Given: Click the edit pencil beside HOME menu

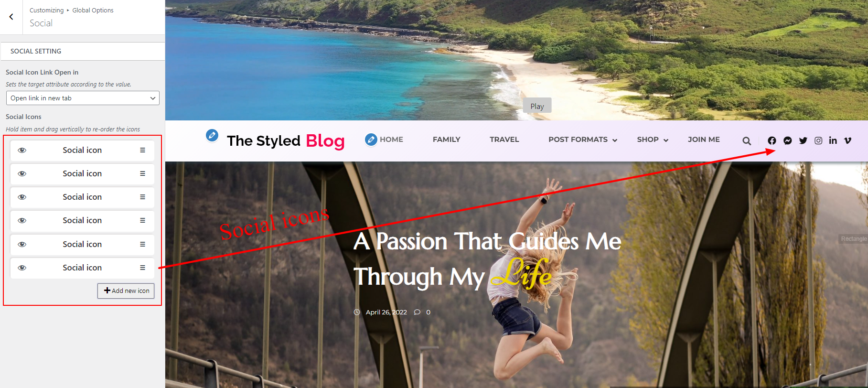Looking at the screenshot, I should [x=371, y=140].
